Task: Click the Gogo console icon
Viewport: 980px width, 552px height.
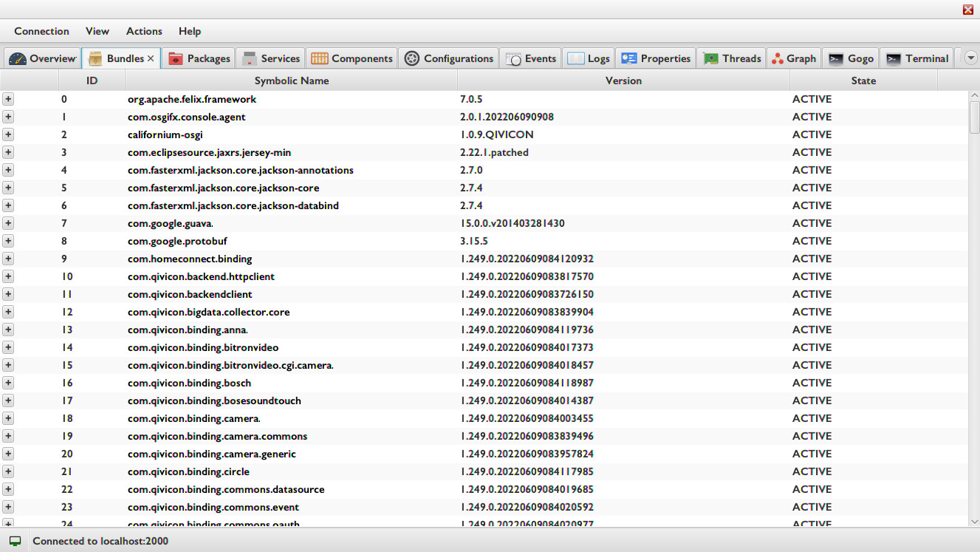Action: (x=836, y=58)
